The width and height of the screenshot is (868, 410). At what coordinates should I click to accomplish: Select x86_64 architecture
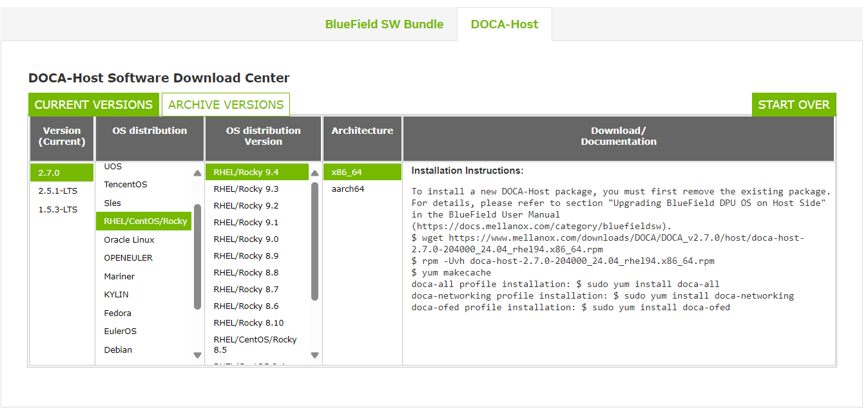coord(362,172)
